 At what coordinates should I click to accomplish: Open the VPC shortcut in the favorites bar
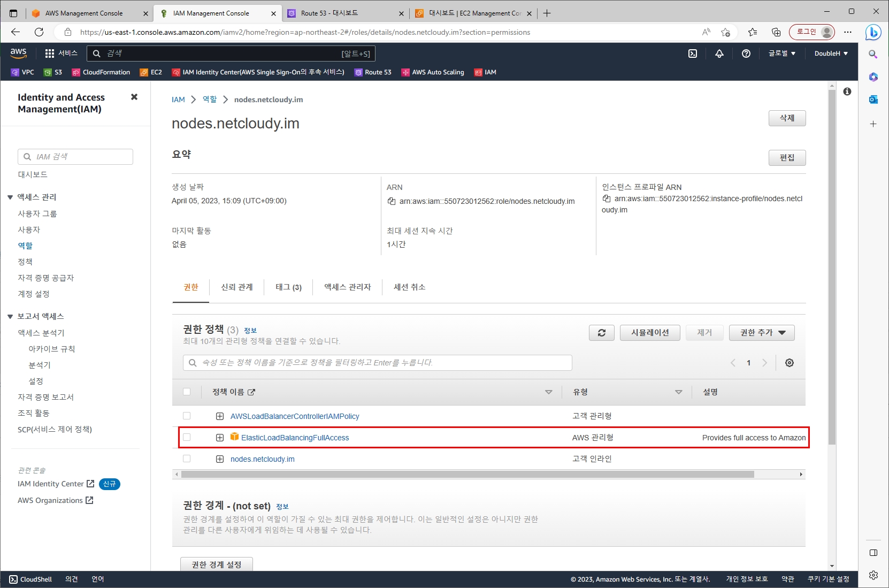coord(22,72)
